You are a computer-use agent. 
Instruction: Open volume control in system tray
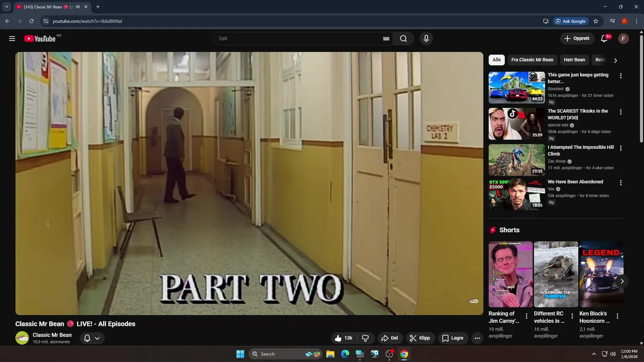click(x=613, y=354)
